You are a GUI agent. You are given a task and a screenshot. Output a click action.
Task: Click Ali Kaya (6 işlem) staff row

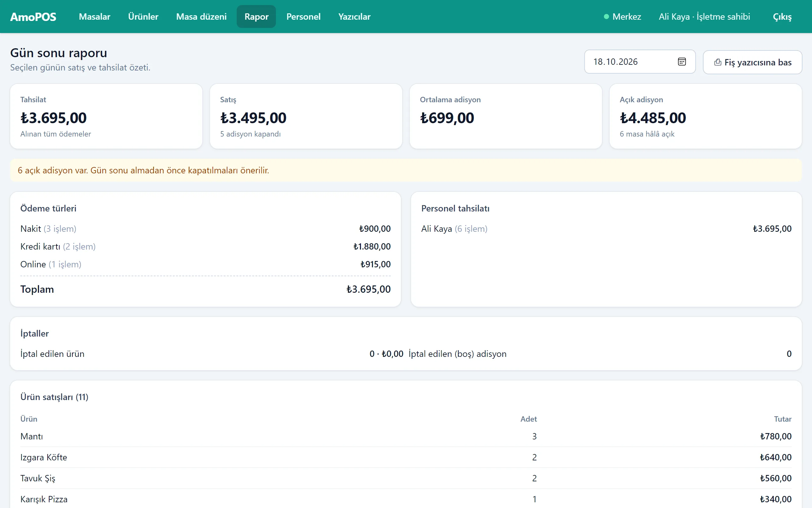(x=606, y=229)
